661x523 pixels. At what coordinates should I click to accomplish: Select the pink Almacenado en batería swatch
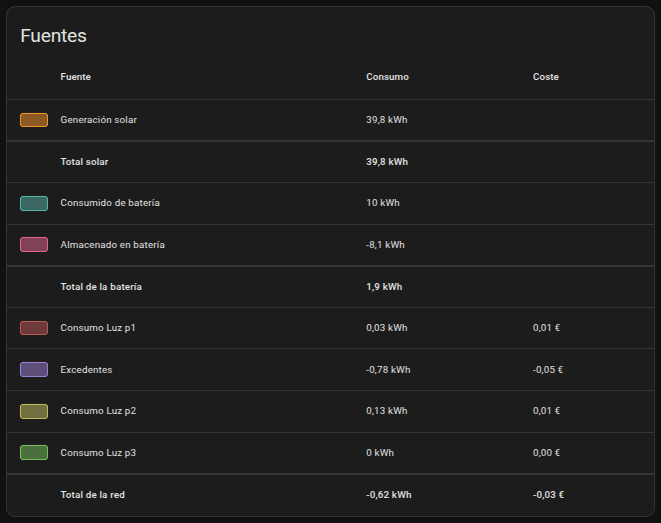34,245
